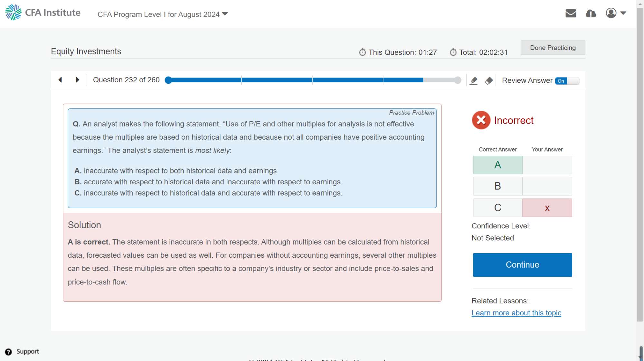Expand CFA Program Level I dropdown
The width and height of the screenshot is (644, 361).
coord(163,14)
